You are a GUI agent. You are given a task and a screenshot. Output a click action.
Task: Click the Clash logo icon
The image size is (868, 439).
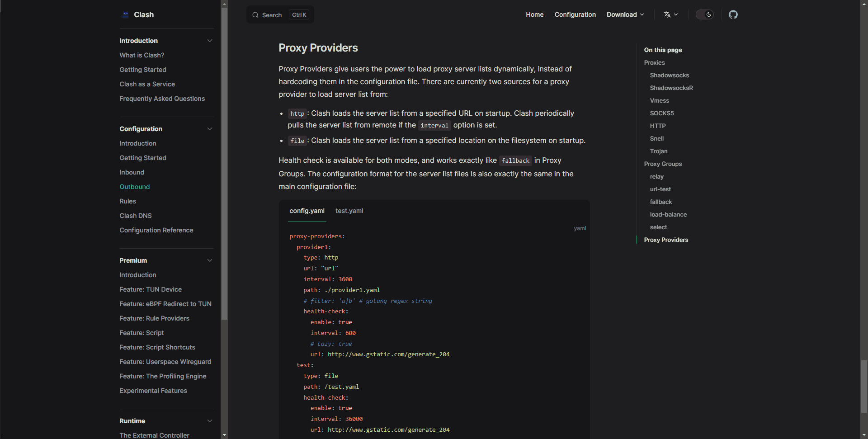(x=125, y=14)
